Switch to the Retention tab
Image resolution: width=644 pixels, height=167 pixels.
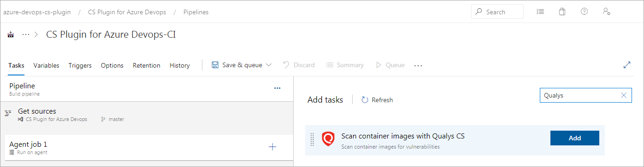(147, 65)
